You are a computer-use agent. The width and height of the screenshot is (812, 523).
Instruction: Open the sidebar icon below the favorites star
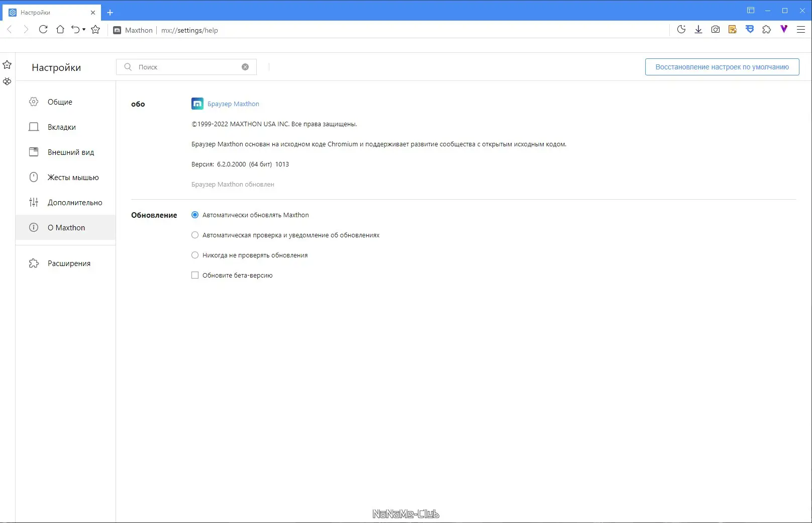[7, 81]
